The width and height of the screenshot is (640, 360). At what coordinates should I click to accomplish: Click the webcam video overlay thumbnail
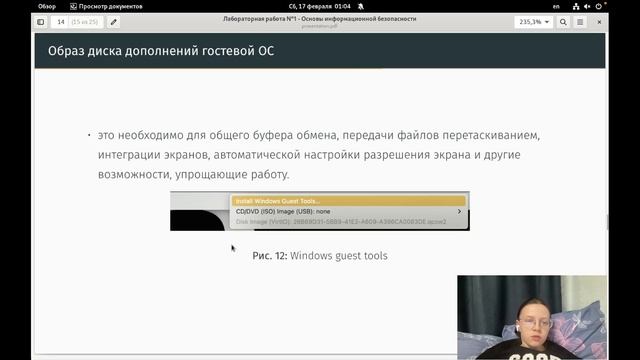click(532, 318)
